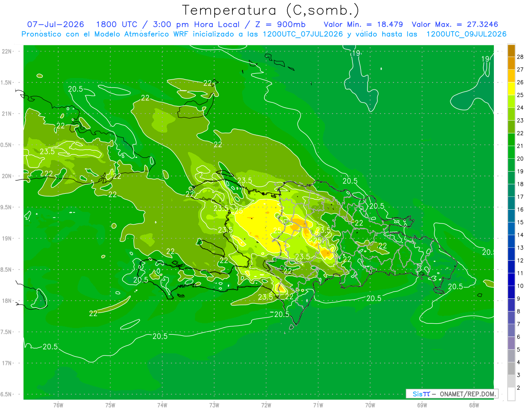
Task: Click the colorbar label '2'
Action: pos(519,388)
